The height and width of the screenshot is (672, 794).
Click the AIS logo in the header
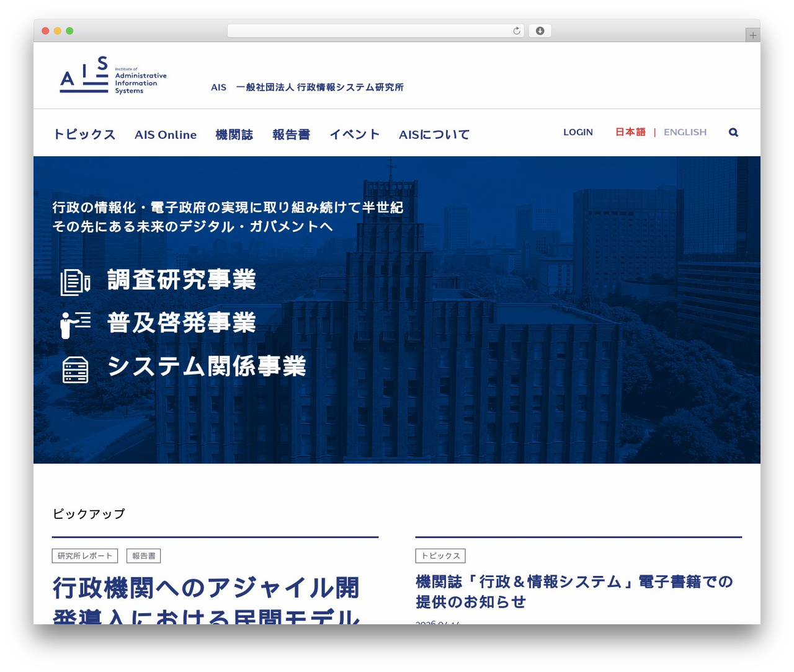pos(114,75)
